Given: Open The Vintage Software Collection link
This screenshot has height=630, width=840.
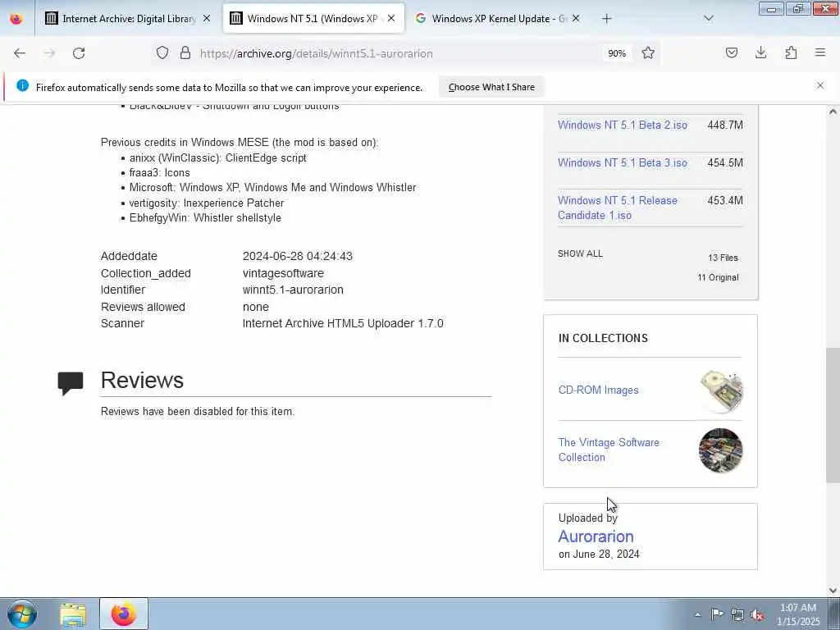Looking at the screenshot, I should pos(609,450).
